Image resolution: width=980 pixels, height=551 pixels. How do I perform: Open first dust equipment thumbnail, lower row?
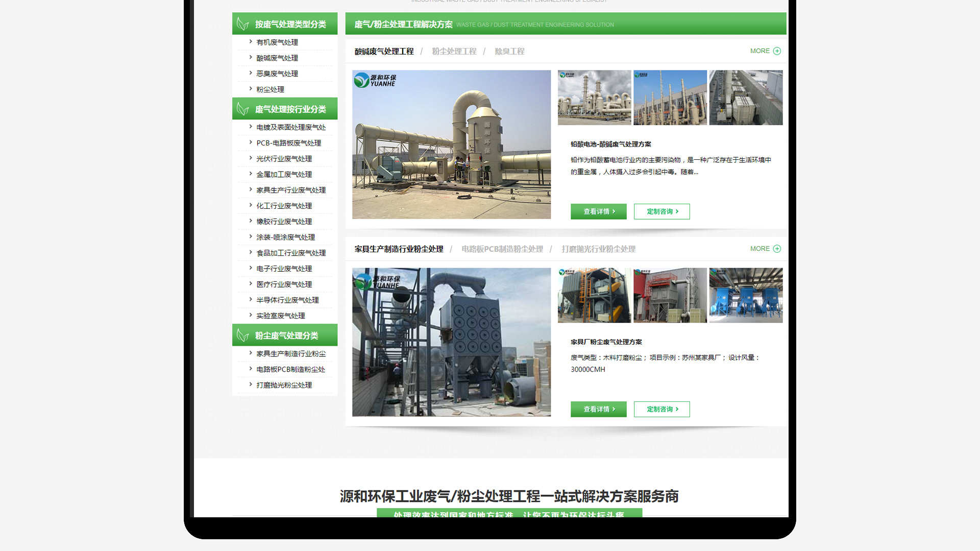(x=594, y=295)
